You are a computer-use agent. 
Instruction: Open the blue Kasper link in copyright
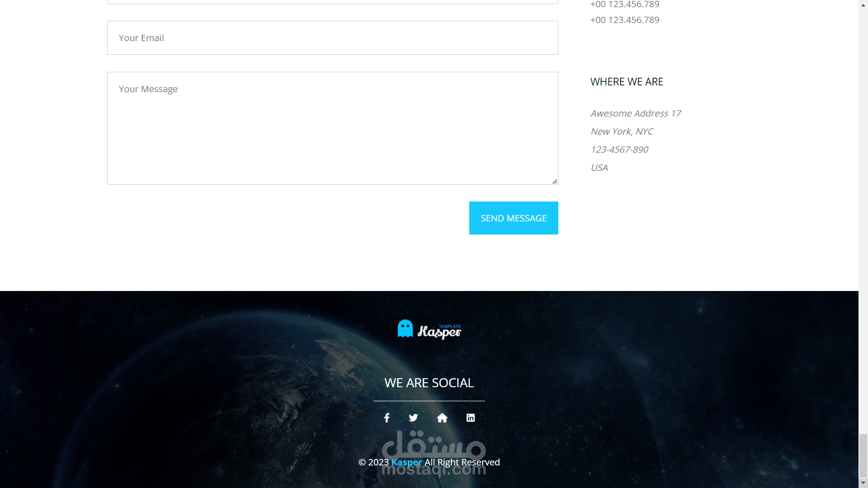406,462
